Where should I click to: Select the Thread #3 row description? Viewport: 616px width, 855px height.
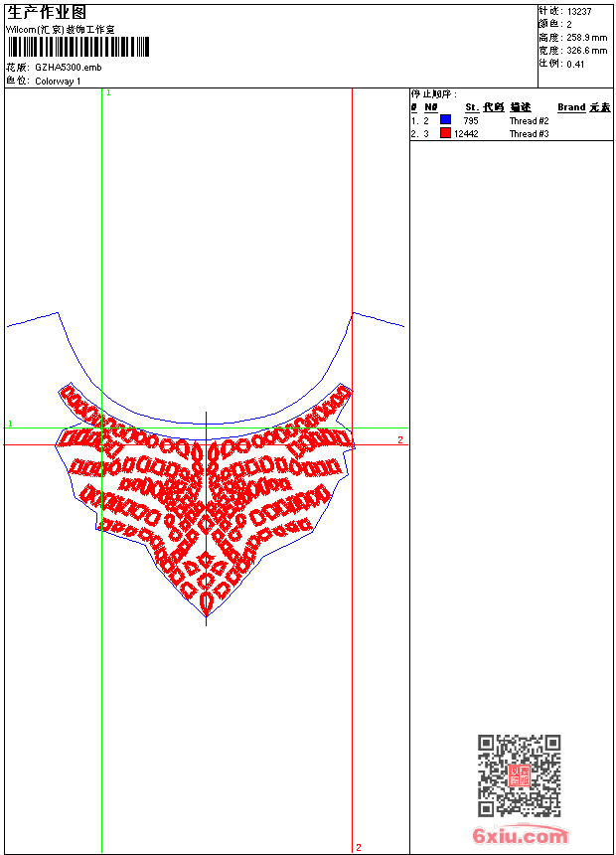coord(529,134)
